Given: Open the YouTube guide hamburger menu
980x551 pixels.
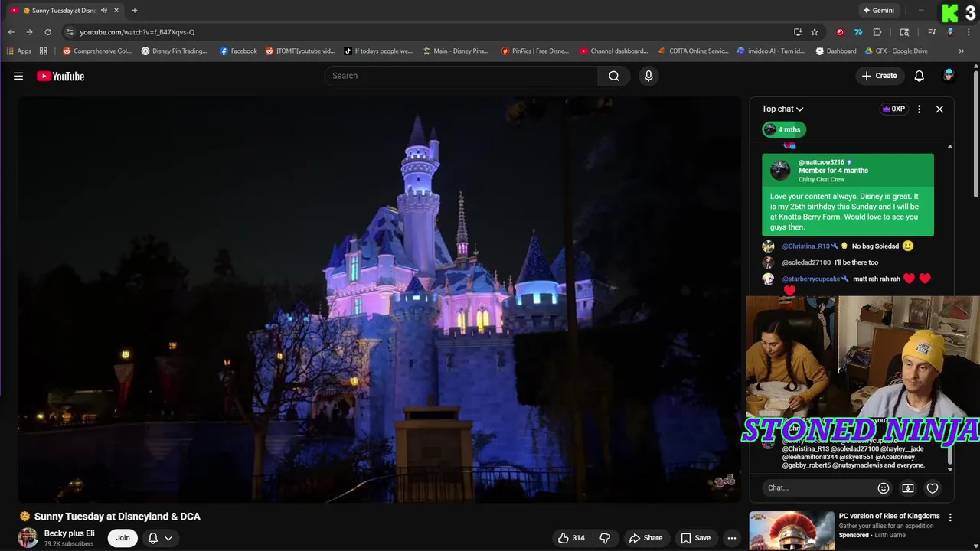Looking at the screenshot, I should [18, 76].
